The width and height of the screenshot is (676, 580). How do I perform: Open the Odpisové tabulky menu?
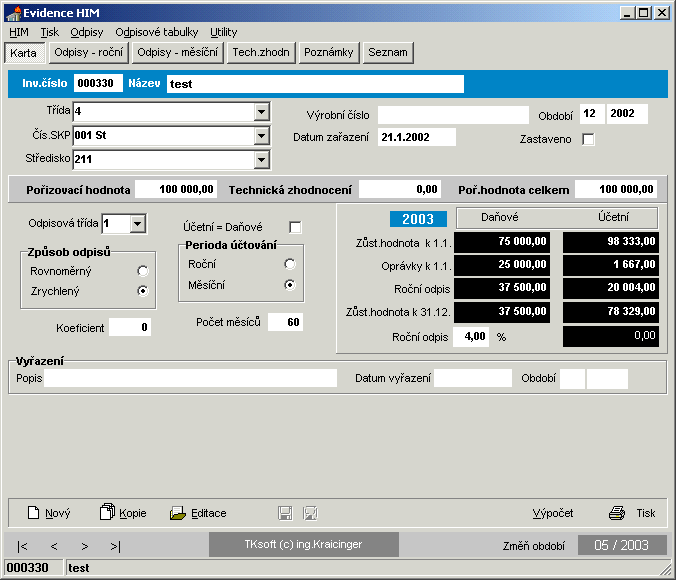[156, 32]
